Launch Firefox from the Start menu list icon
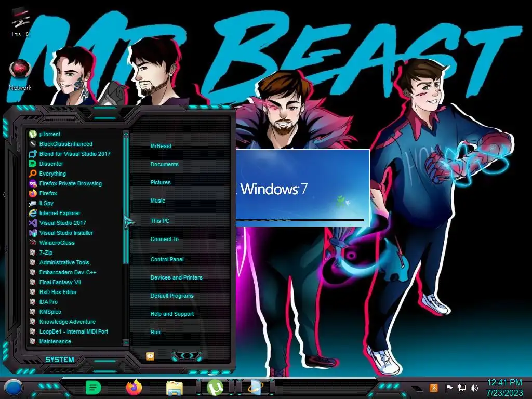Screen dimensions: 532x399 (33, 193)
